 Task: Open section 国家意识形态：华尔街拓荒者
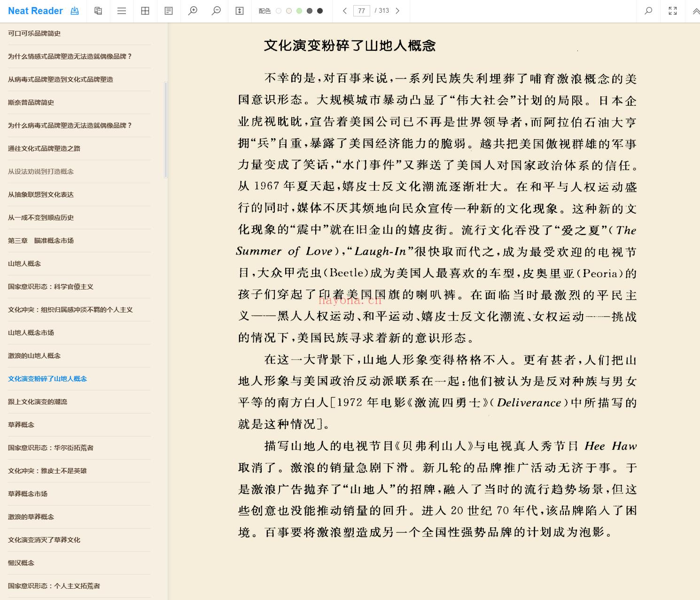tap(51, 448)
